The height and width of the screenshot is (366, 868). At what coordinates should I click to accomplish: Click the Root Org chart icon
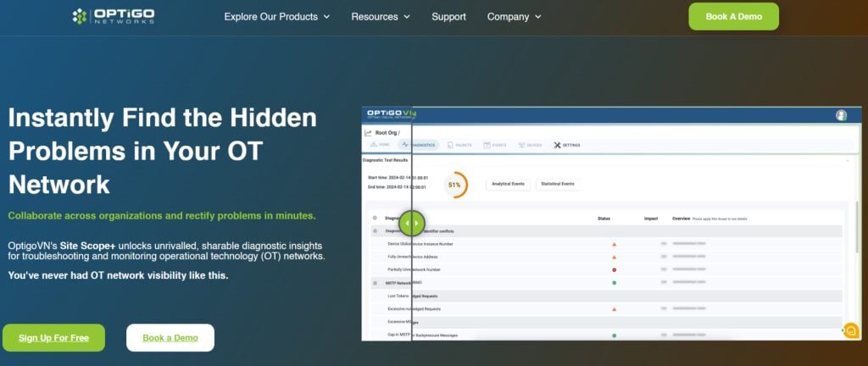[x=368, y=133]
